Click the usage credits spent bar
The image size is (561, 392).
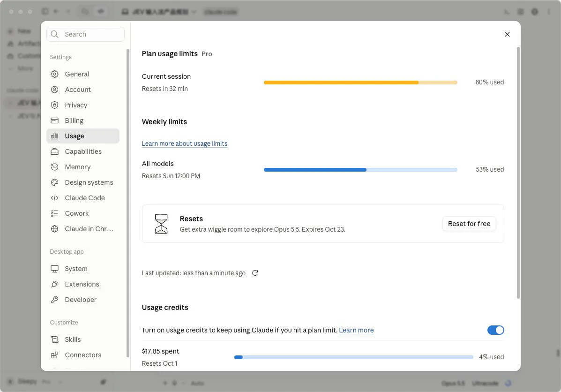(353, 357)
